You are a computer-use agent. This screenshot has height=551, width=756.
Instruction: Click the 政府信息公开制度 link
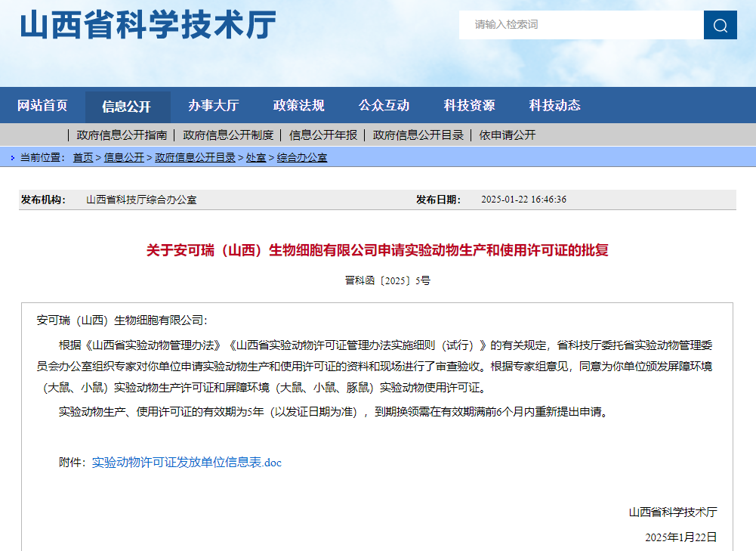pos(228,135)
